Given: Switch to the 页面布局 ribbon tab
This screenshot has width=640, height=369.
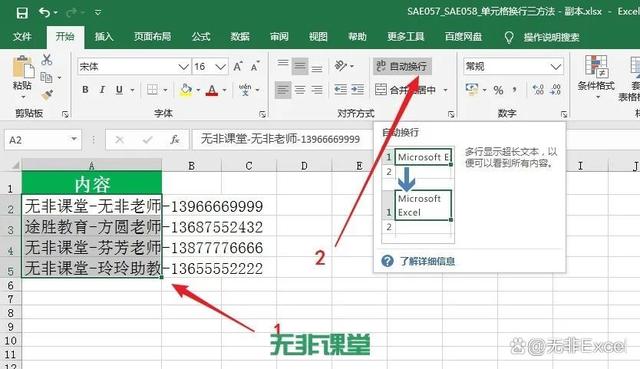Looking at the screenshot, I should [152, 37].
